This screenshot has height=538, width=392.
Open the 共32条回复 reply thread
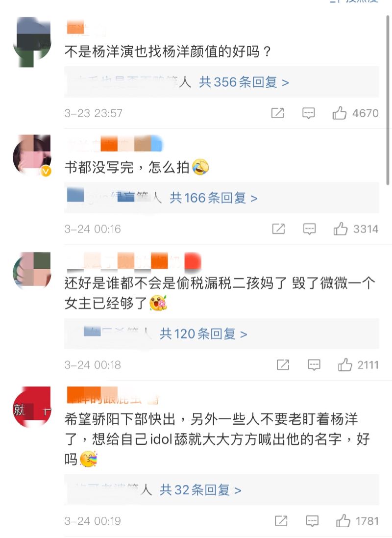[x=200, y=489]
